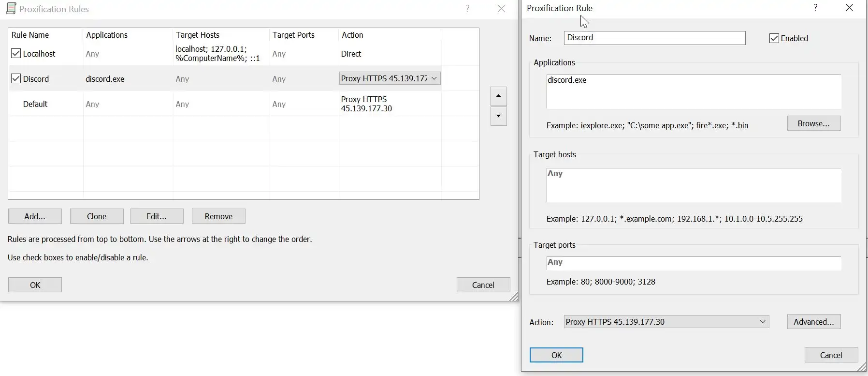Close the Proxification Rule dialog
This screenshot has width=868, height=376.
pos(849,8)
